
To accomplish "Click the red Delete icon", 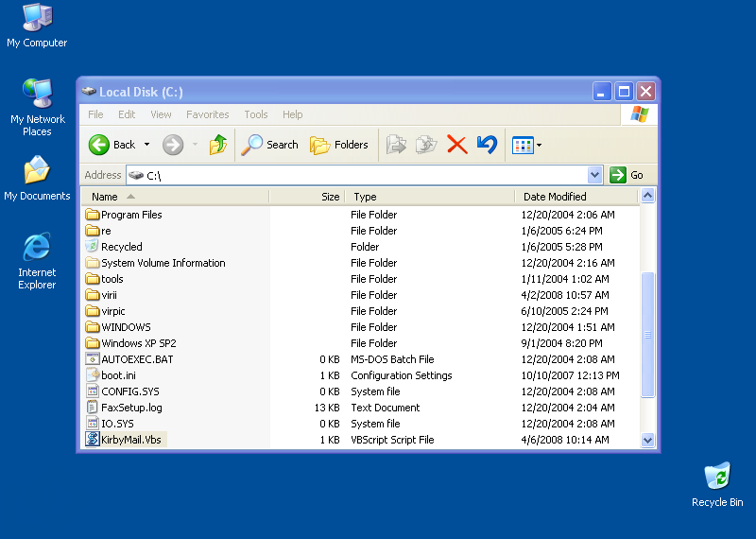I will pos(456,145).
